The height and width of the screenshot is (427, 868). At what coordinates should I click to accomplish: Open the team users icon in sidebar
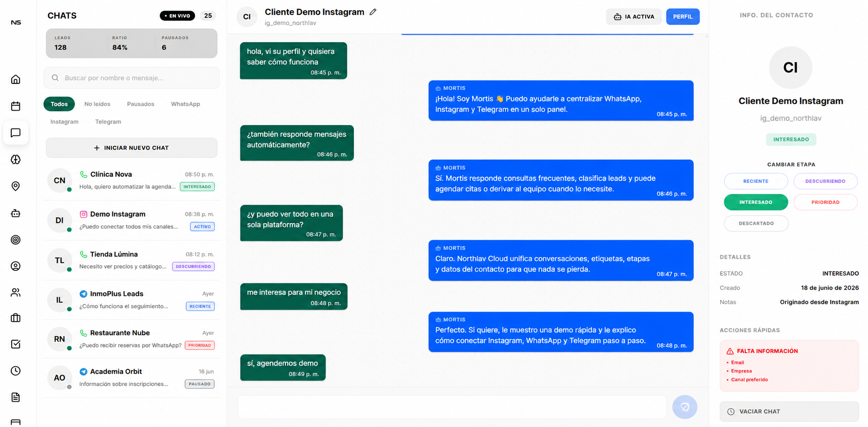tap(16, 293)
